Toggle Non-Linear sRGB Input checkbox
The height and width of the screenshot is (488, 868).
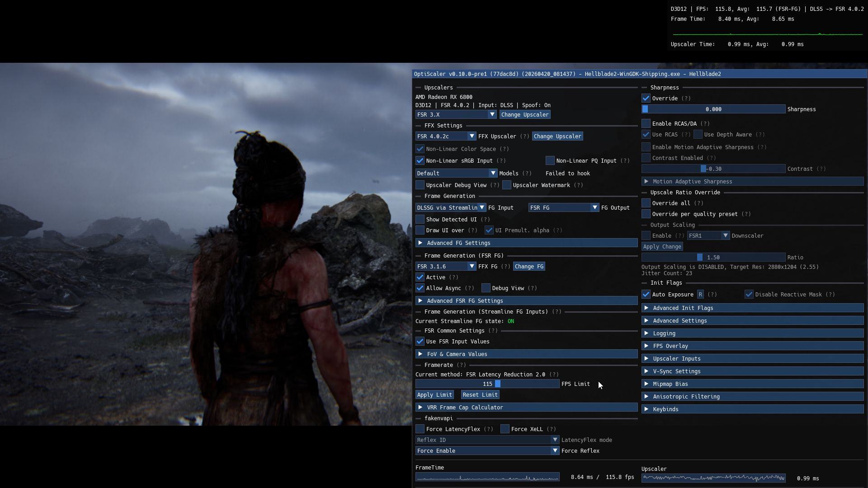[420, 161]
